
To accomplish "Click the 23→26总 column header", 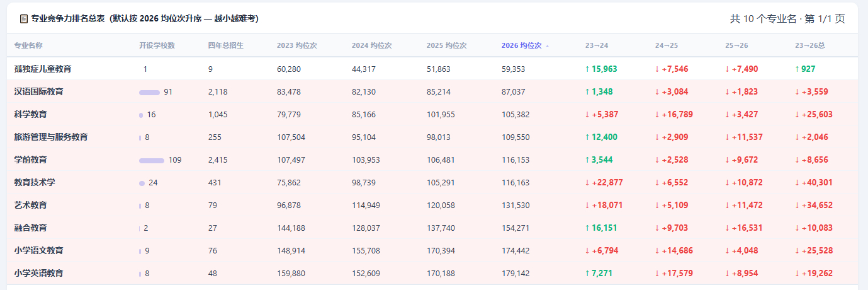I will 809,45.
